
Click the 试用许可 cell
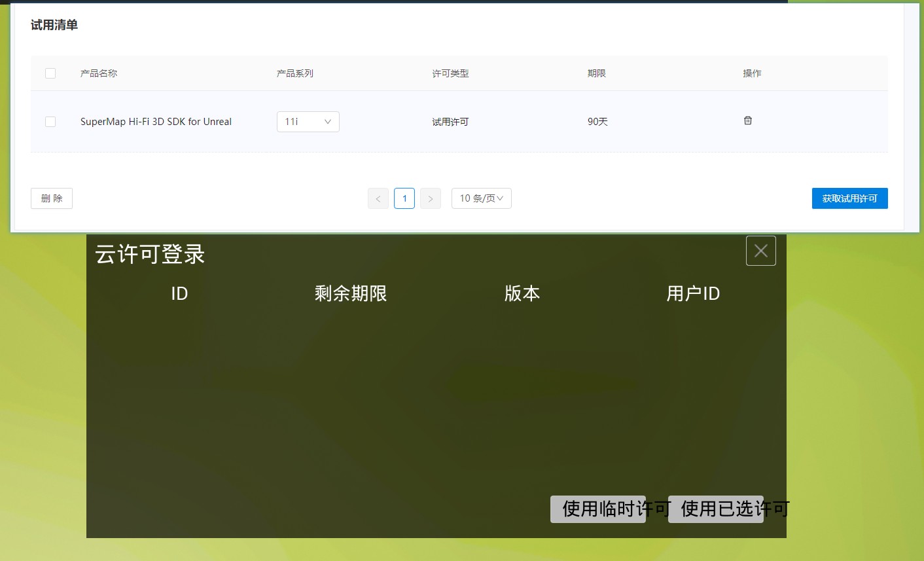tap(450, 122)
